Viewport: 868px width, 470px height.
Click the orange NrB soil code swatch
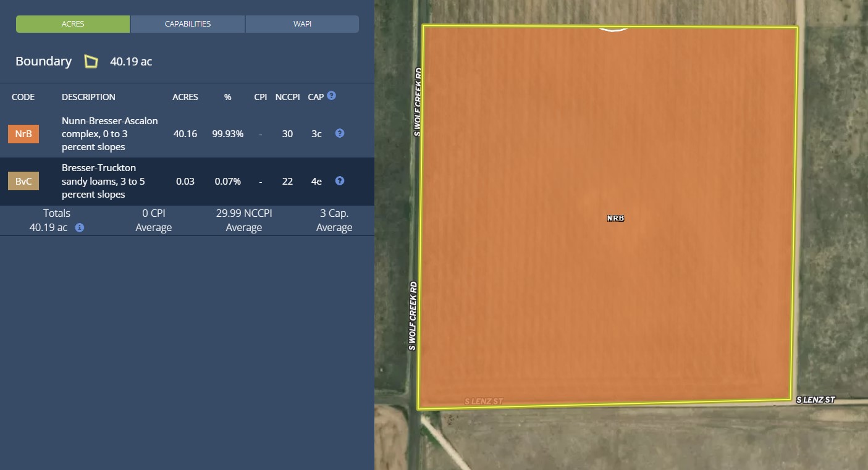[x=23, y=134]
